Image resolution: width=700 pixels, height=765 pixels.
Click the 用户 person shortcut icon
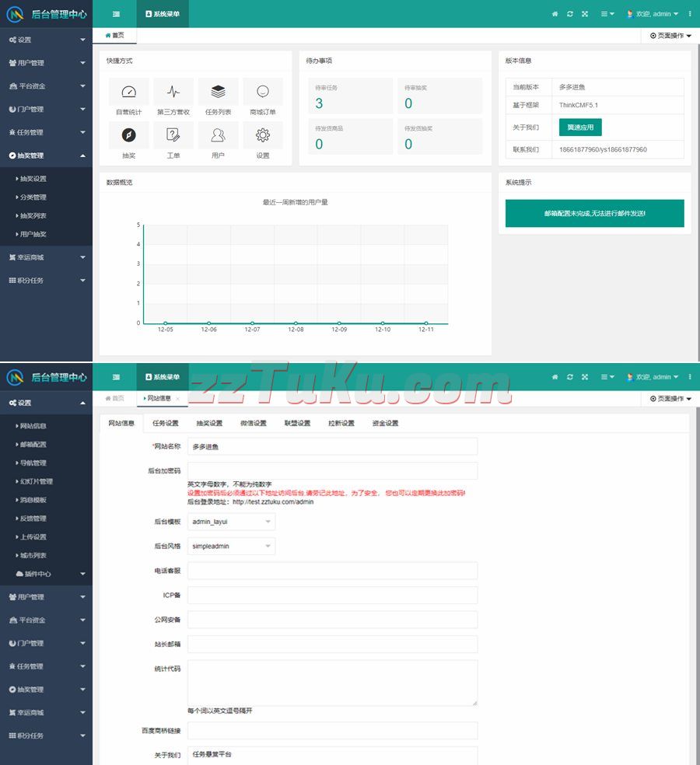click(x=218, y=136)
